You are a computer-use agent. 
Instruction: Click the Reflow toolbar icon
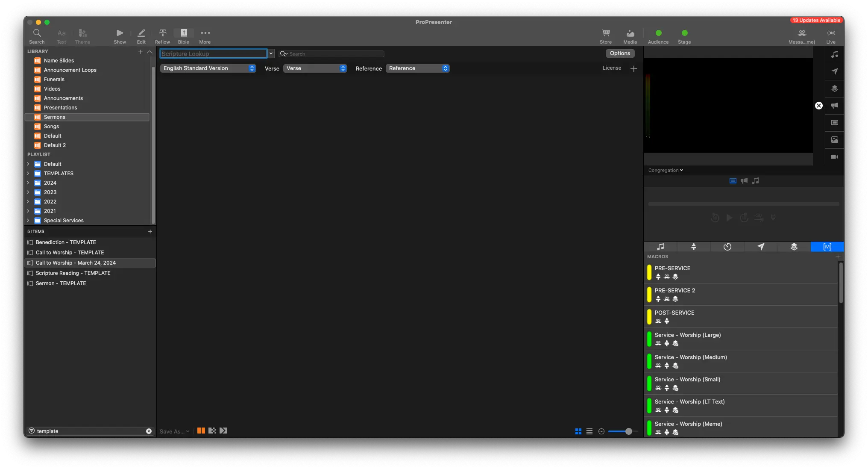click(x=162, y=33)
